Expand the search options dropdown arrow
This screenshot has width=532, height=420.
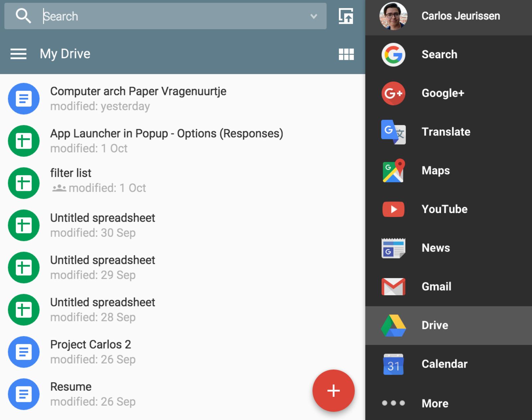[313, 16]
